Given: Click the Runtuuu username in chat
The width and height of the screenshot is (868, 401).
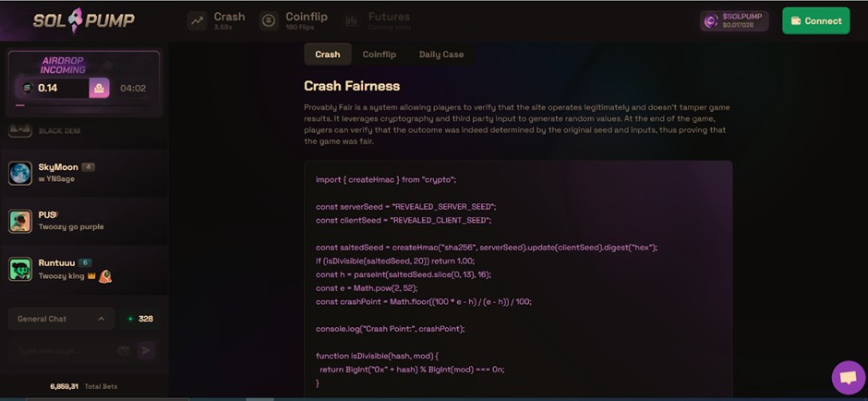Looking at the screenshot, I should (x=55, y=263).
